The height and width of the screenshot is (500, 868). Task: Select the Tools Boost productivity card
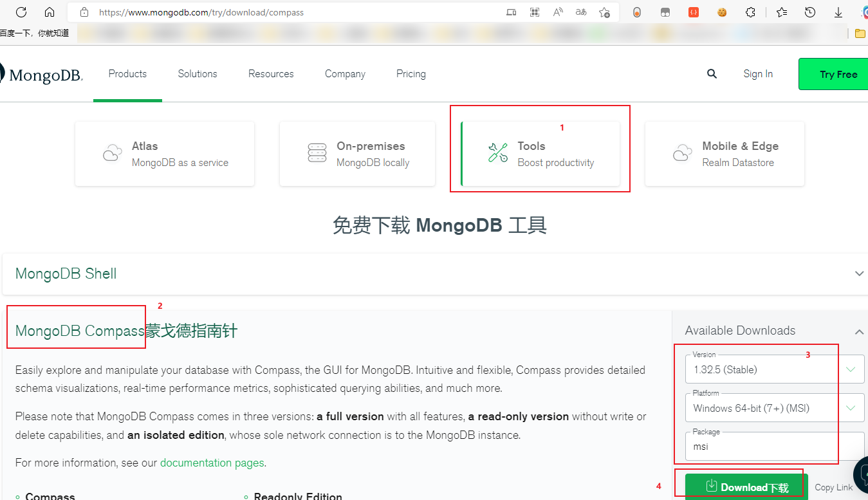[540, 154]
